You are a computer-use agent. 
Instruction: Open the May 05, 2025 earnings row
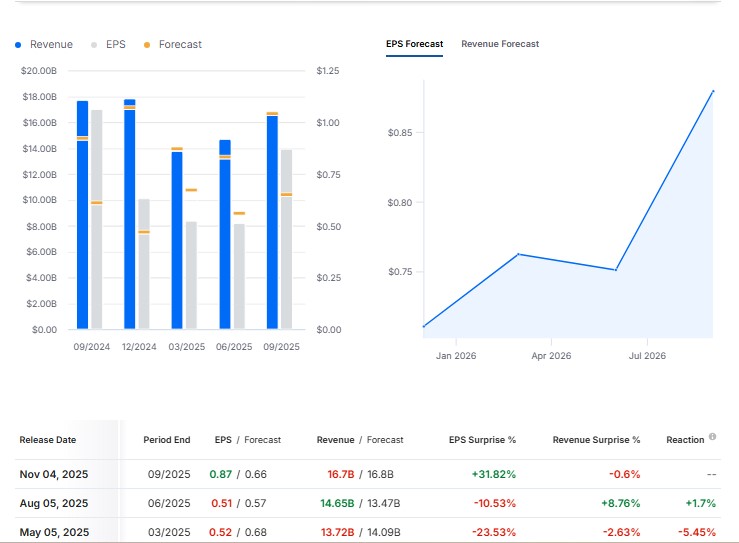click(54, 532)
